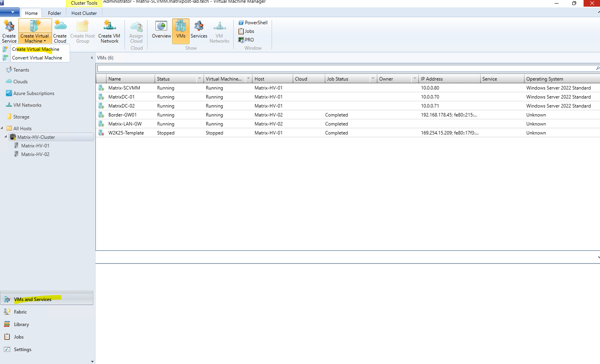Image resolution: width=600 pixels, height=364 pixels.
Task: Show the Services view
Action: (x=199, y=30)
